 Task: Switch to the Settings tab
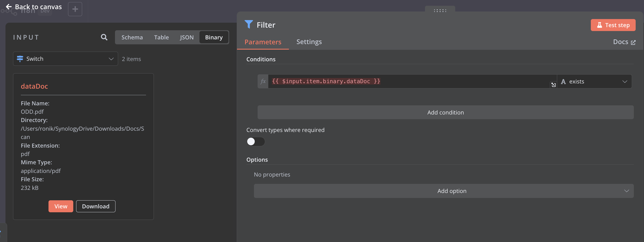pyautogui.click(x=309, y=42)
